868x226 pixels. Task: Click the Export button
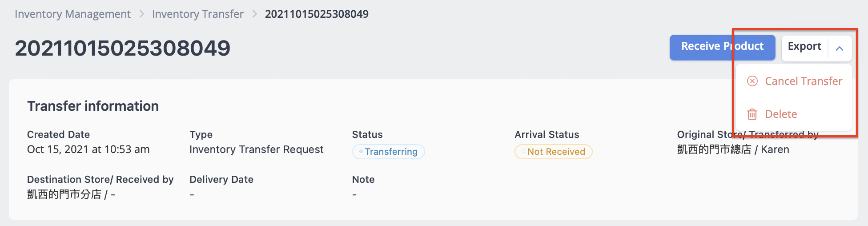(x=804, y=47)
